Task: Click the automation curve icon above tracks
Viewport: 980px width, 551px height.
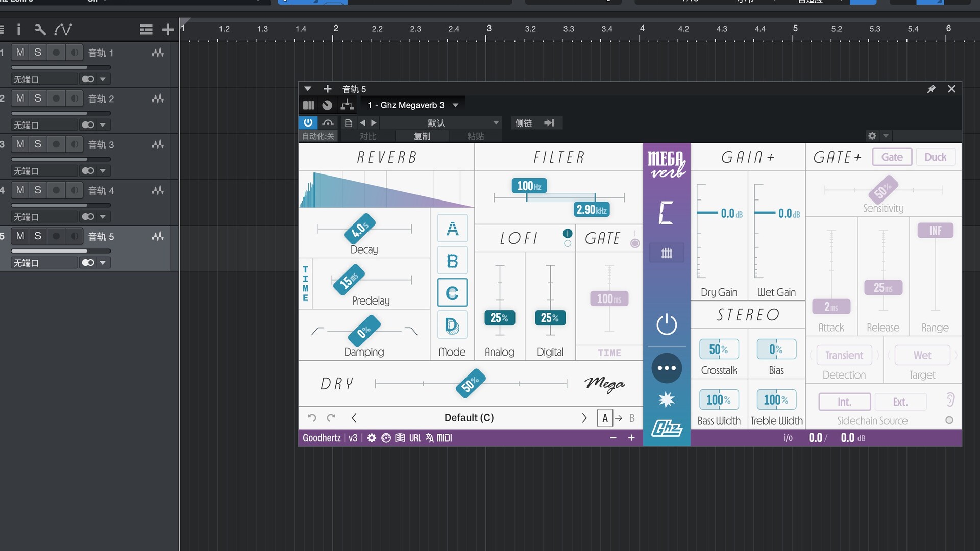Action: pyautogui.click(x=63, y=30)
